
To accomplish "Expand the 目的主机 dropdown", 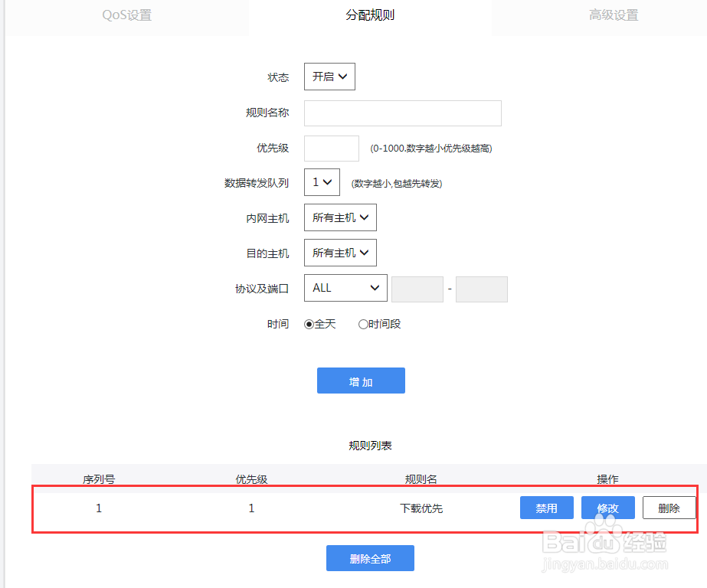I will [340, 253].
